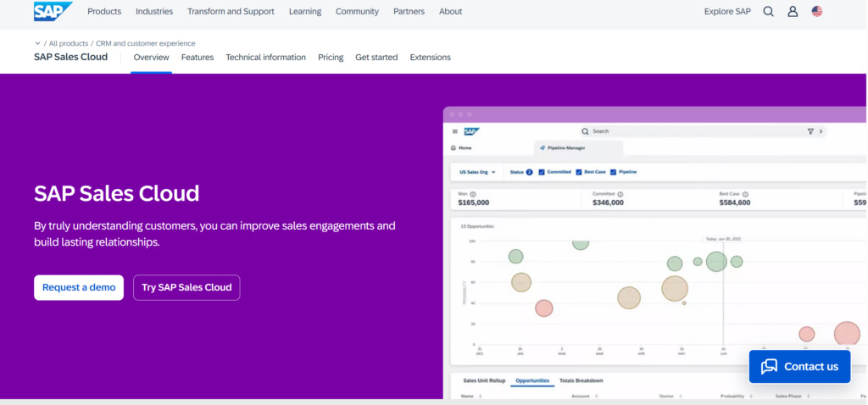Screen dimensions: 868x405
Task: Toggle the Pipeline status checkbox
Action: pos(613,172)
